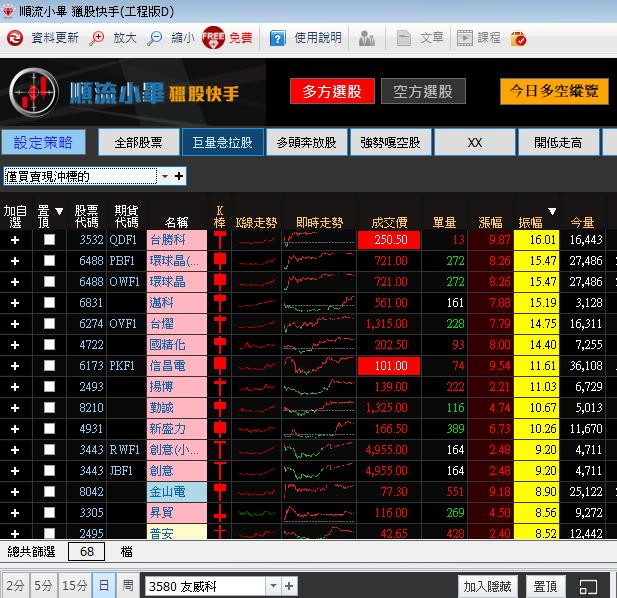
Task: Click the 空方選股 button
Action: 423,91
